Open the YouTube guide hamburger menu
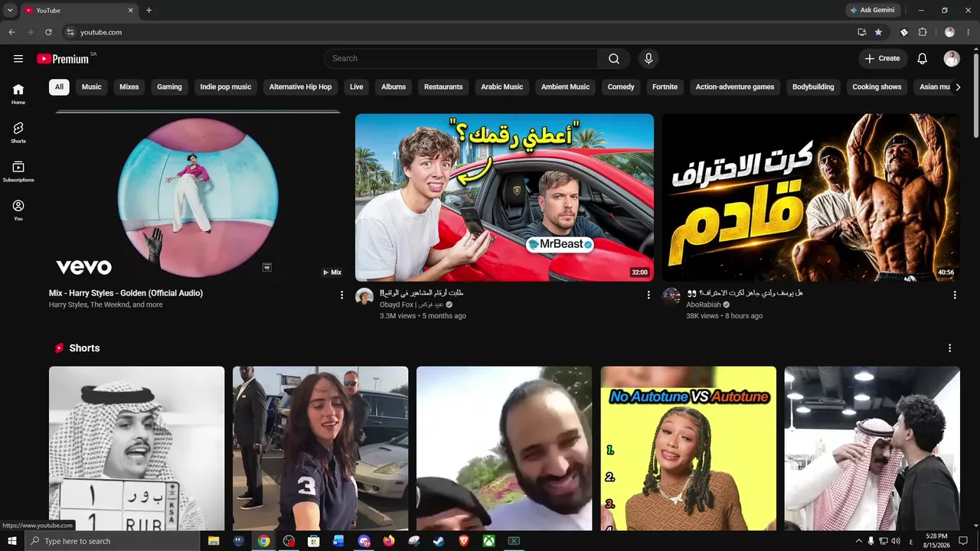This screenshot has width=980, height=551. coord(18,59)
